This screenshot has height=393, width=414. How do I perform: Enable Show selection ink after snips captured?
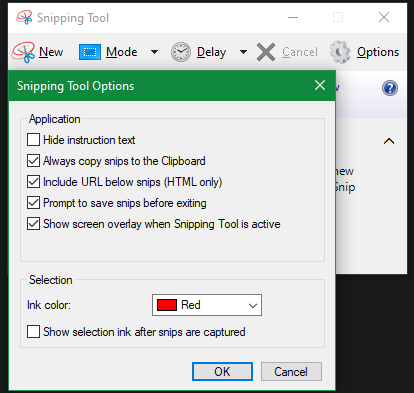(33, 332)
